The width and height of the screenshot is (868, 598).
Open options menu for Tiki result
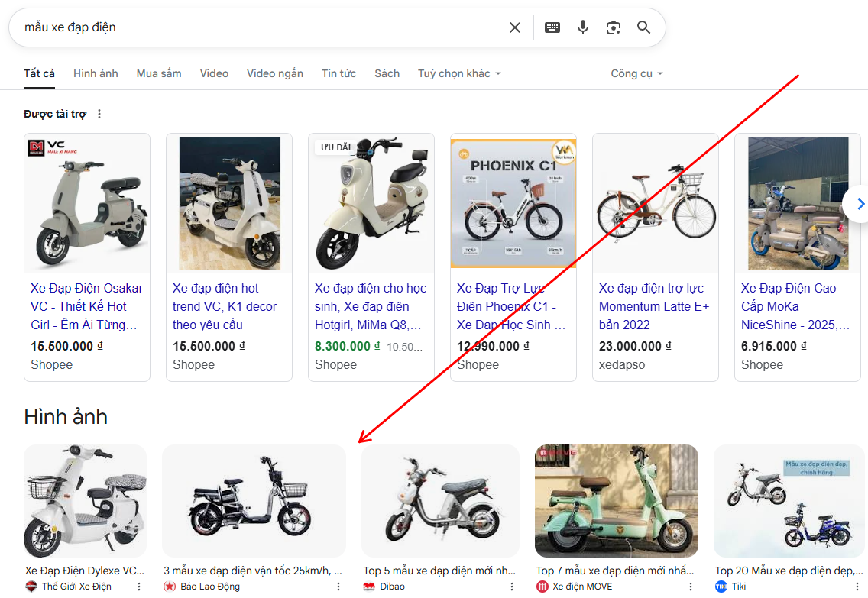pos(857,587)
